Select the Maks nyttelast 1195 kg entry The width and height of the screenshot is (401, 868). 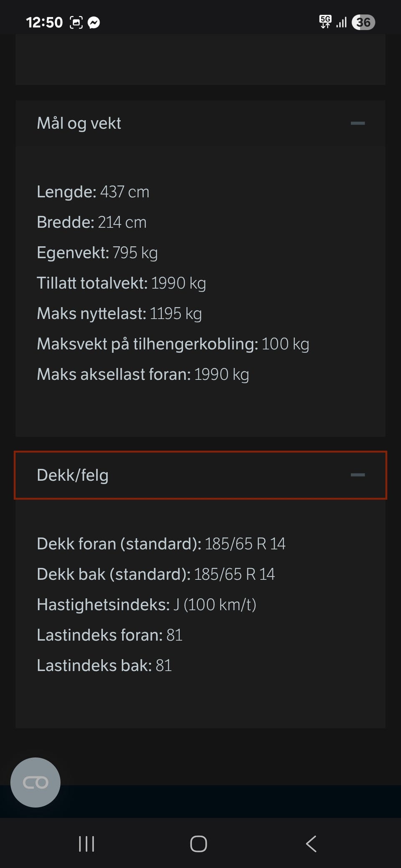coord(119,313)
